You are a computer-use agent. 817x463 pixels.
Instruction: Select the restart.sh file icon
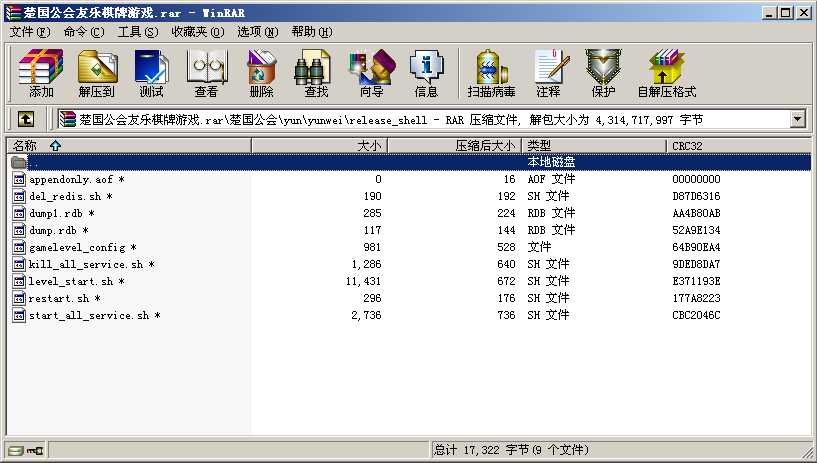tap(19, 298)
